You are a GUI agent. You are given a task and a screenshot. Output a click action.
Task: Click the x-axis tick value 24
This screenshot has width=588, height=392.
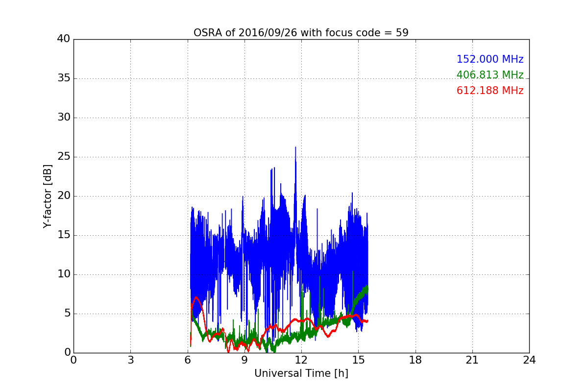pos(529,360)
